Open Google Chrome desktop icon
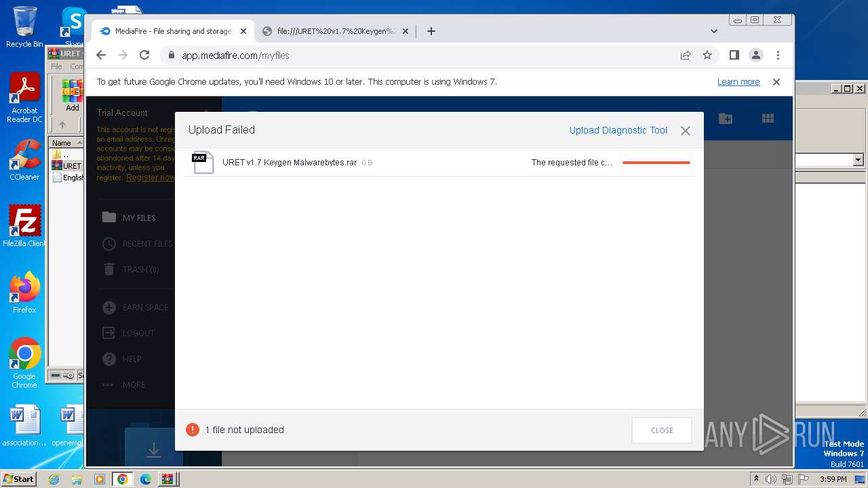Viewport: 868px width, 488px height. 24,363
